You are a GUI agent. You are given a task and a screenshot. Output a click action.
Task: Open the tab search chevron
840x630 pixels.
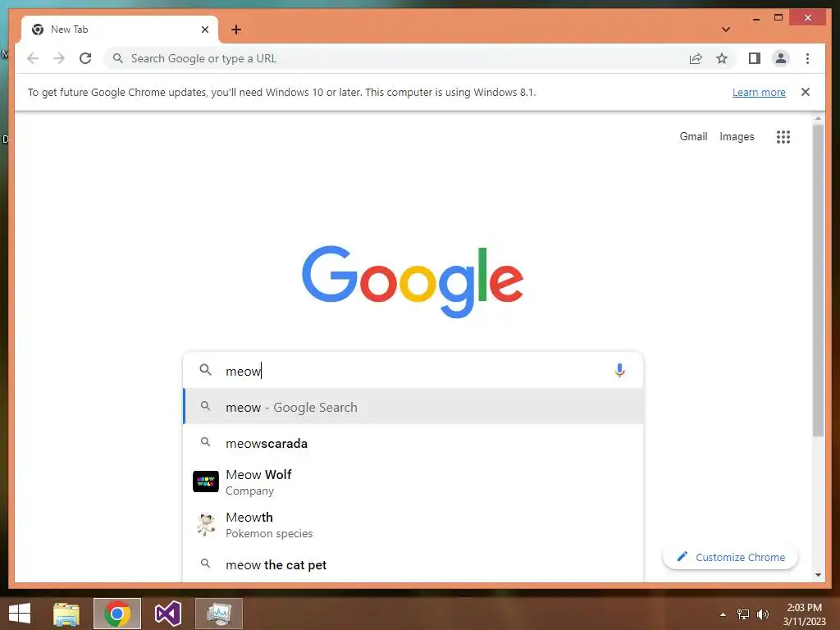coord(726,30)
